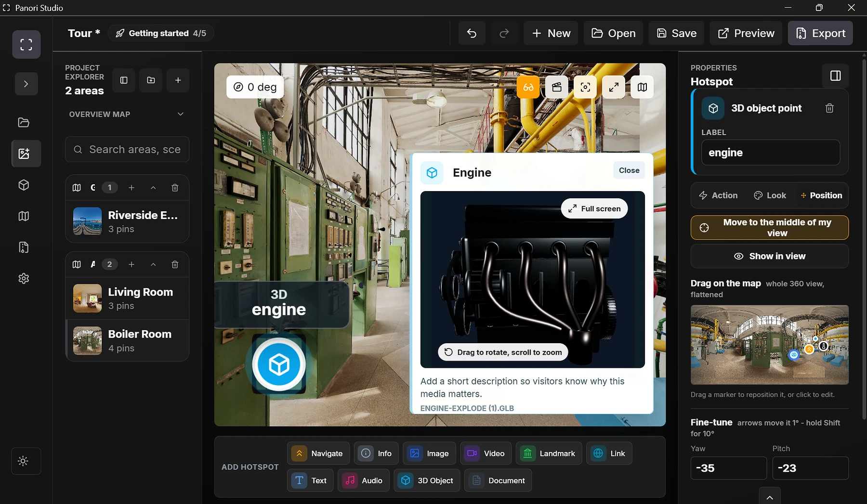Open Getting started 4/5 checklist
This screenshot has width=867, height=504.
click(x=161, y=33)
